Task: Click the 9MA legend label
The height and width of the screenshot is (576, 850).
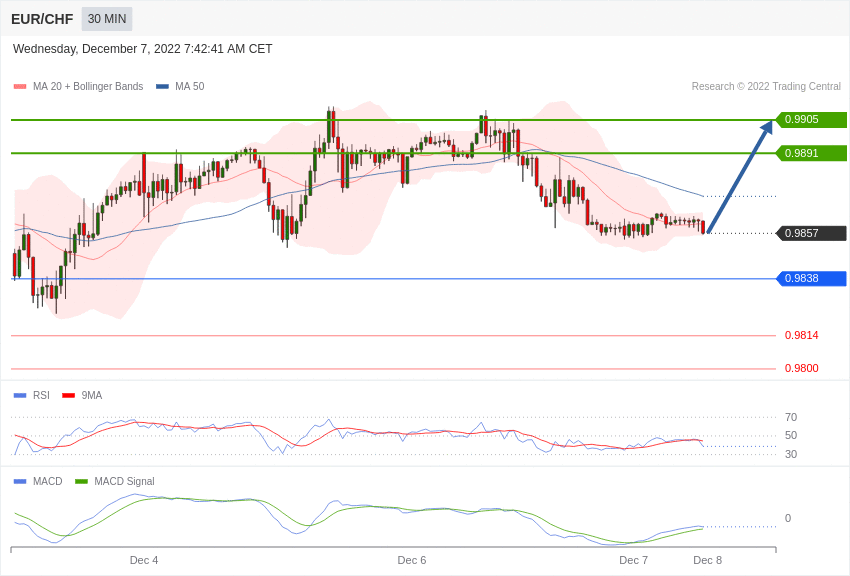Action: click(92, 396)
